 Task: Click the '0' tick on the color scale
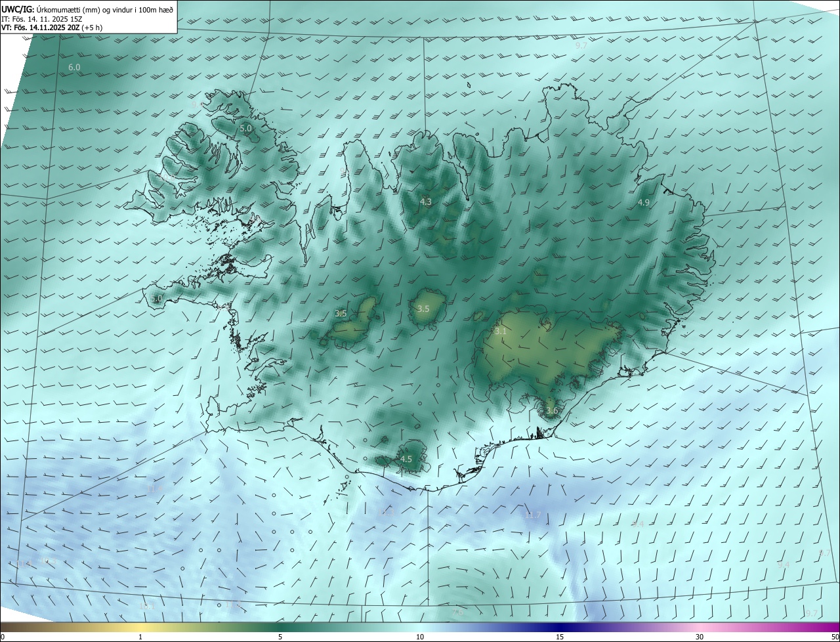click(x=3, y=637)
